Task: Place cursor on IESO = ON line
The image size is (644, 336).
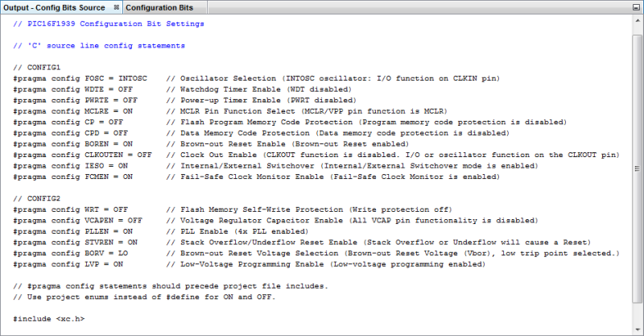Action: [x=71, y=165]
